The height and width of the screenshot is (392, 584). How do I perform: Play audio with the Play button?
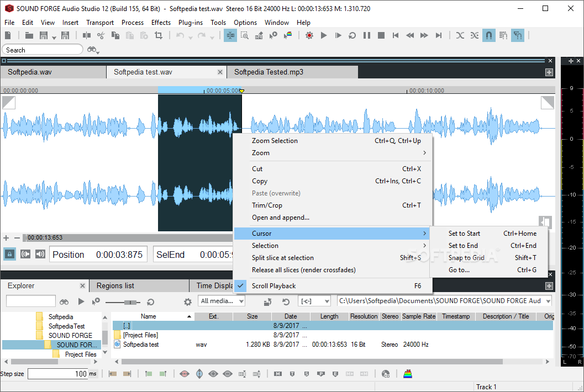point(324,35)
